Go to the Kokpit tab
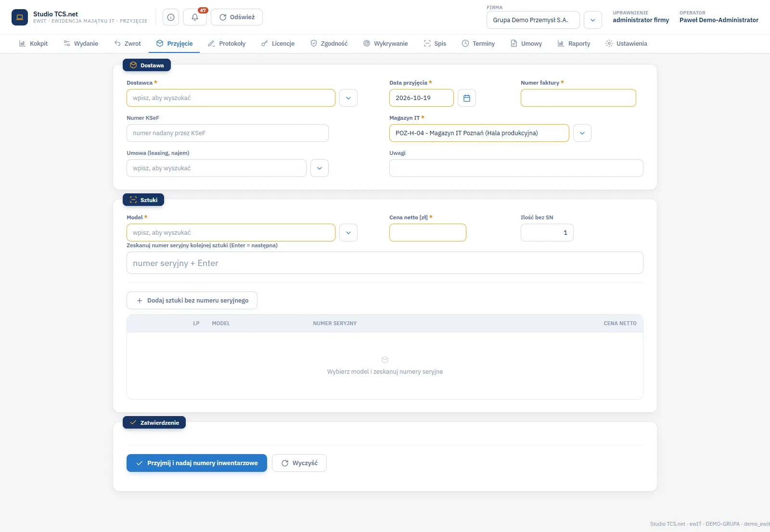Viewport: 770px width, 532px height. pyautogui.click(x=33, y=44)
